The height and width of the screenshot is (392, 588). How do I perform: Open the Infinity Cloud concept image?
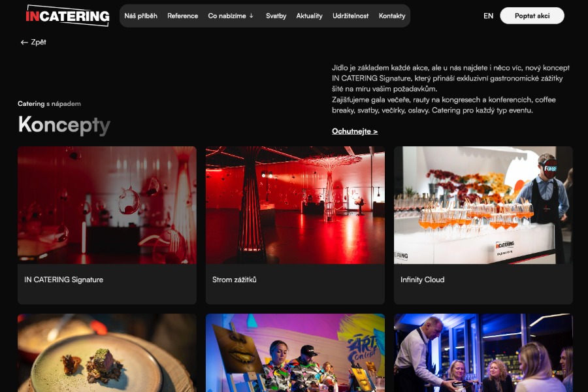pos(483,205)
